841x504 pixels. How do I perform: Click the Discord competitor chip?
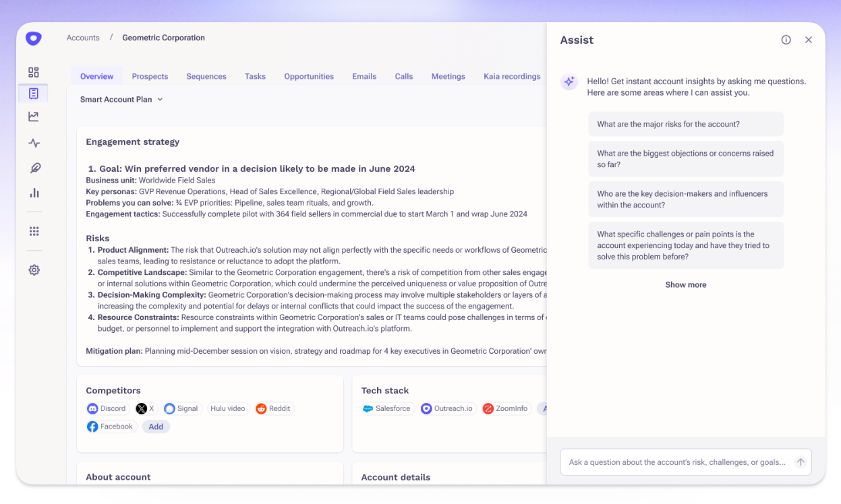tap(107, 408)
